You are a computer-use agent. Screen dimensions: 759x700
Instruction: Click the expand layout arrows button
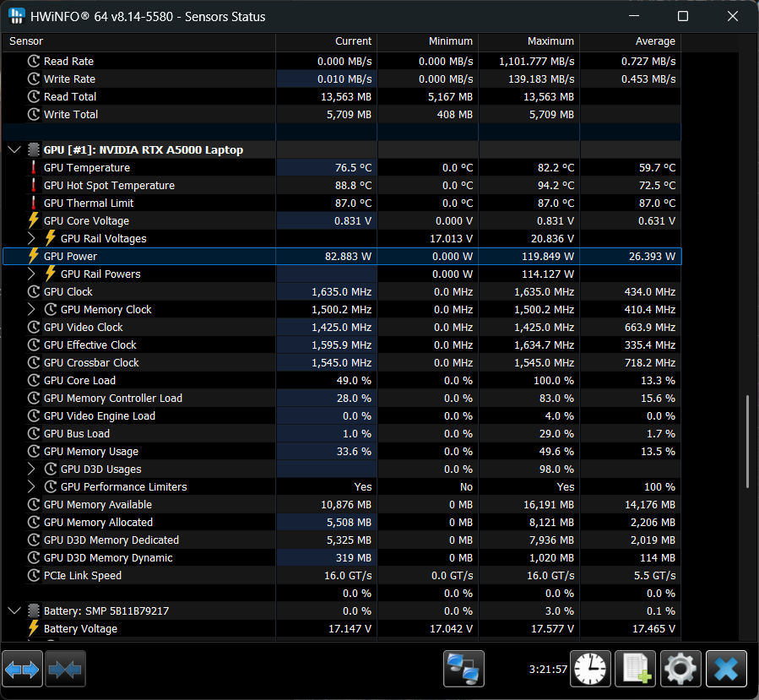(x=22, y=669)
